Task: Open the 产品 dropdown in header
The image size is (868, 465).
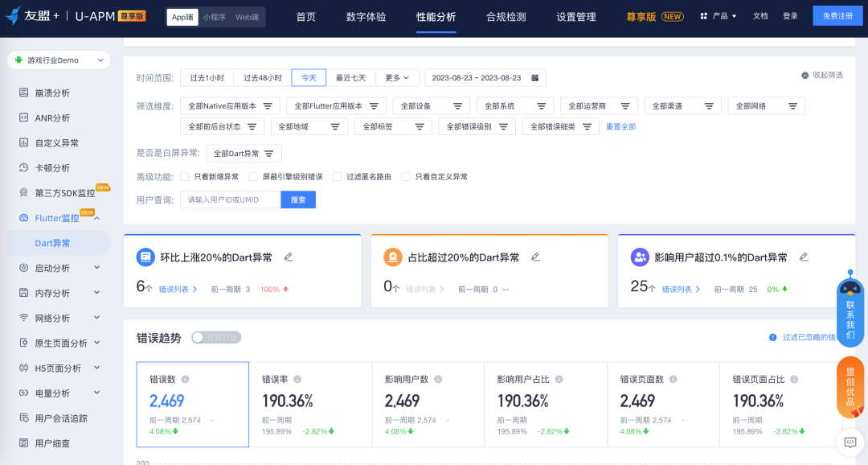Action: (719, 16)
